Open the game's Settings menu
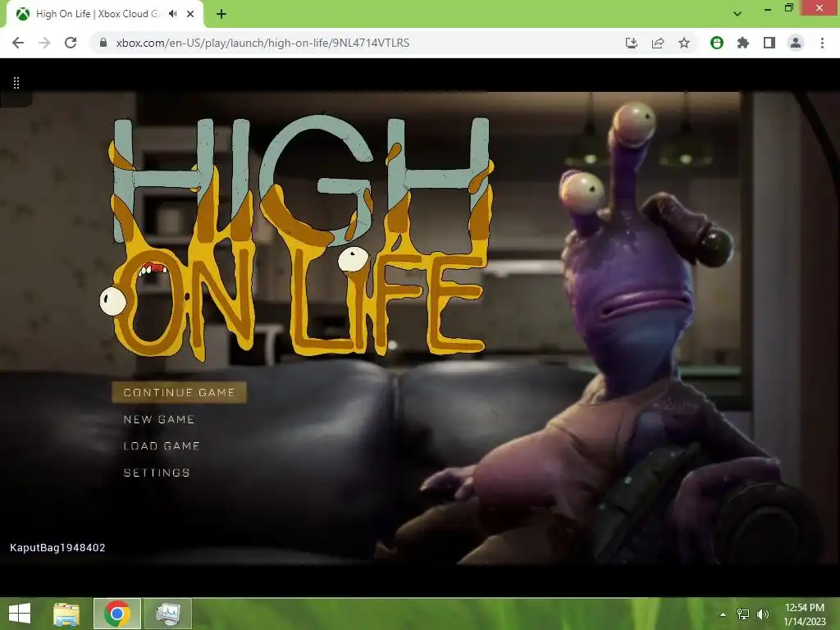The height and width of the screenshot is (630, 840). (157, 472)
